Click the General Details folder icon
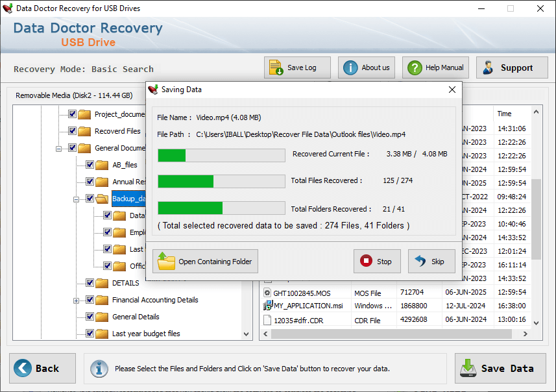Screen dimensions: 556x392 tap(102, 317)
